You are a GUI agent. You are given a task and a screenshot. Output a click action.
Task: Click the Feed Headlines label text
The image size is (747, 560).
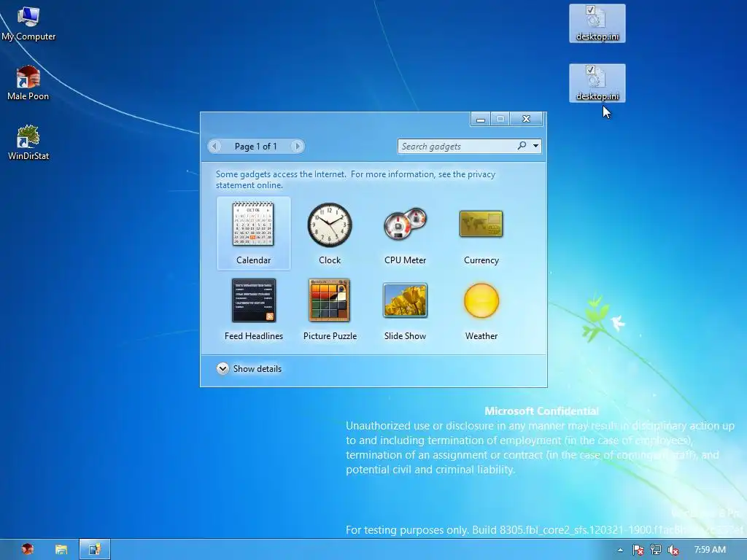tap(254, 335)
